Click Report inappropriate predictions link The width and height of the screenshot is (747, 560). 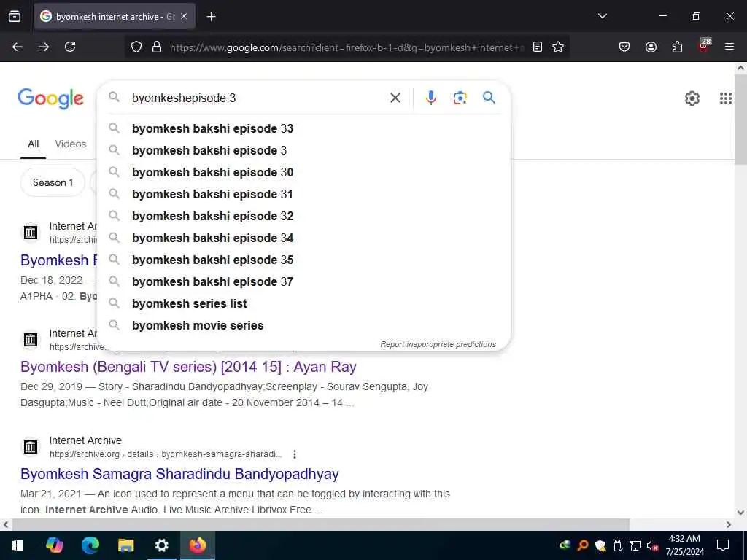[438, 344]
